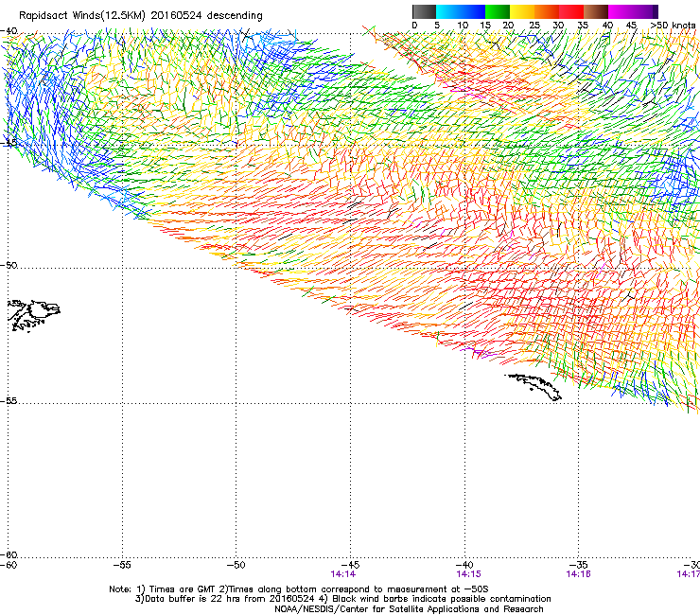Click the gray 0-5 knots legend swatch
The height and width of the screenshot is (615, 700).
(x=424, y=11)
